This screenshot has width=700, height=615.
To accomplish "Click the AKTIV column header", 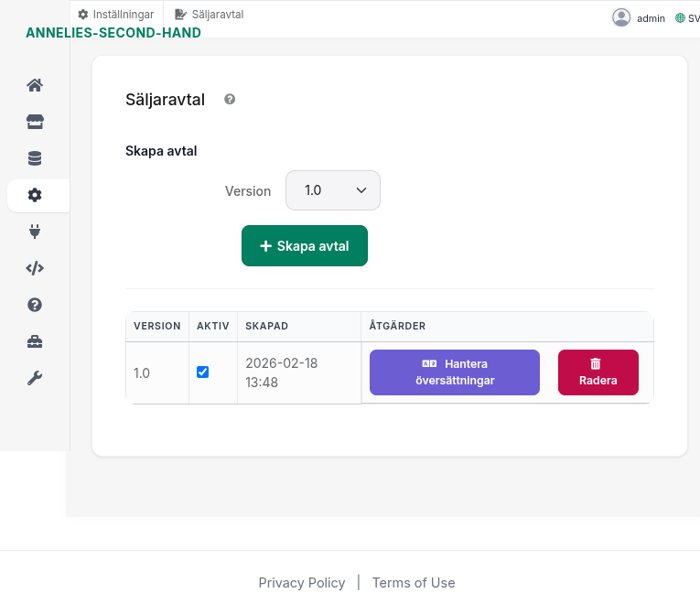I will (213, 326).
